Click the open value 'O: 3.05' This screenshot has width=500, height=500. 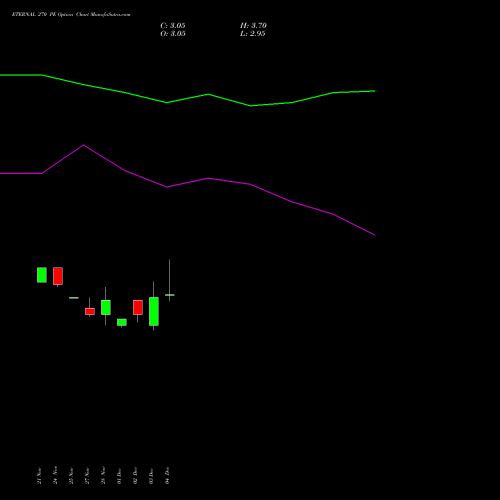(173, 34)
